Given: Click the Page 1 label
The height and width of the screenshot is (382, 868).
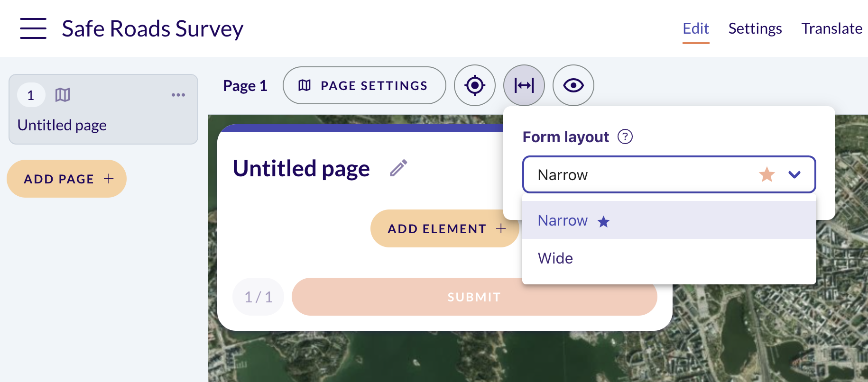Looking at the screenshot, I should [x=245, y=86].
